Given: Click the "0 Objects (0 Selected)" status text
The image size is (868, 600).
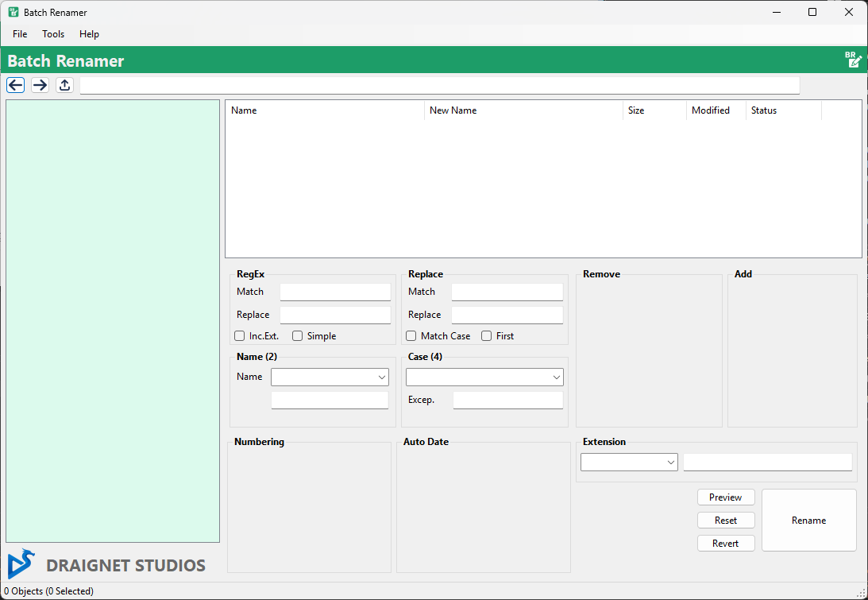Looking at the screenshot, I should [x=48, y=591].
